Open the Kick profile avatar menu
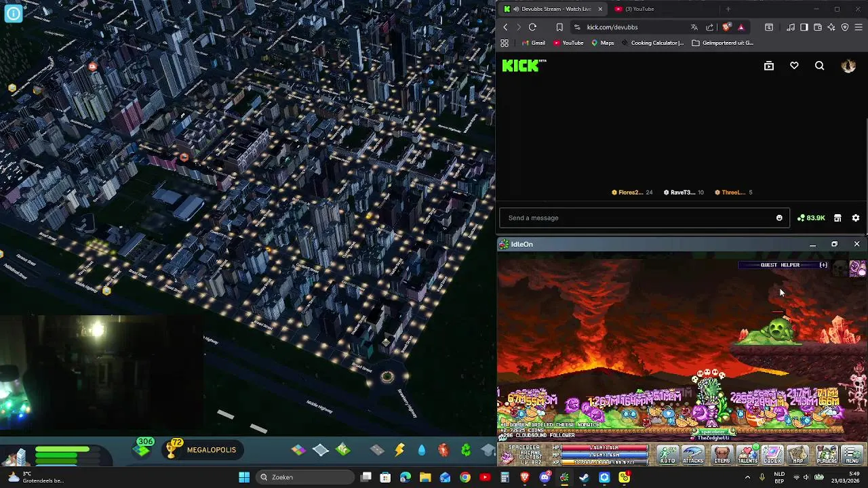The height and width of the screenshot is (488, 868). [x=848, y=66]
